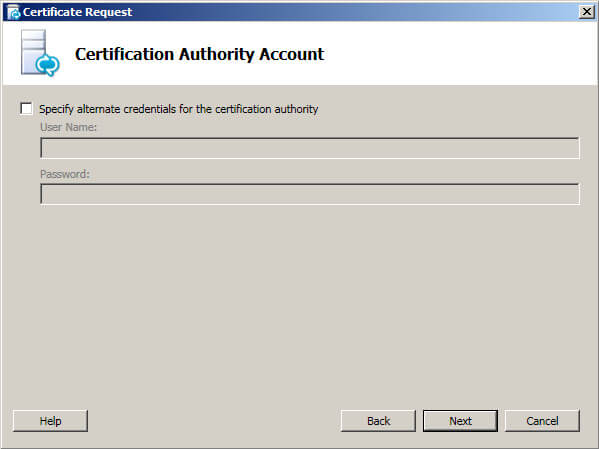
Task: Click the Password input field
Action: (310, 194)
